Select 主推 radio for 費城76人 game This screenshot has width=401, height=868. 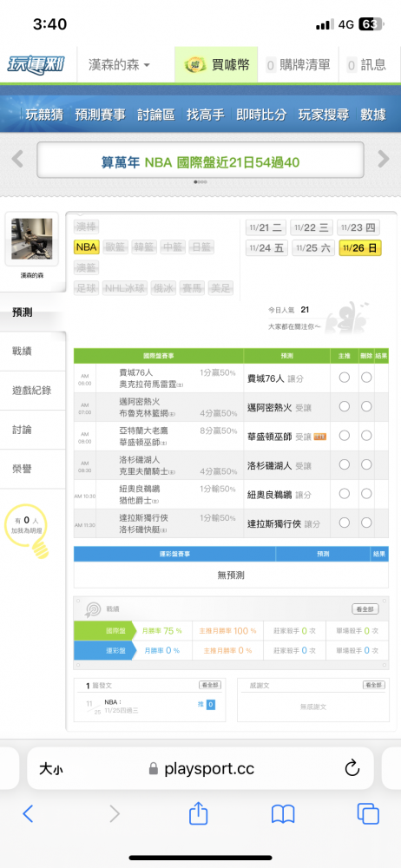coord(345,378)
